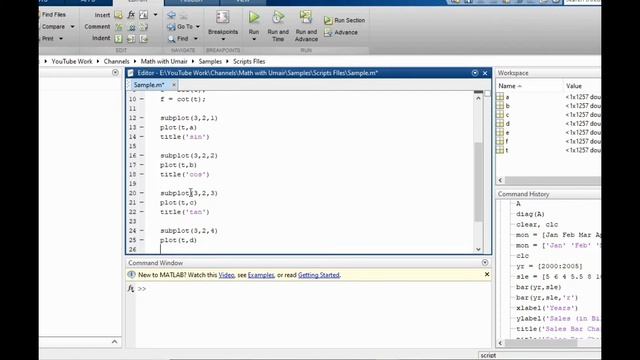
Task: Open the Compare dropdown arrow
Action: pyautogui.click(x=72, y=27)
